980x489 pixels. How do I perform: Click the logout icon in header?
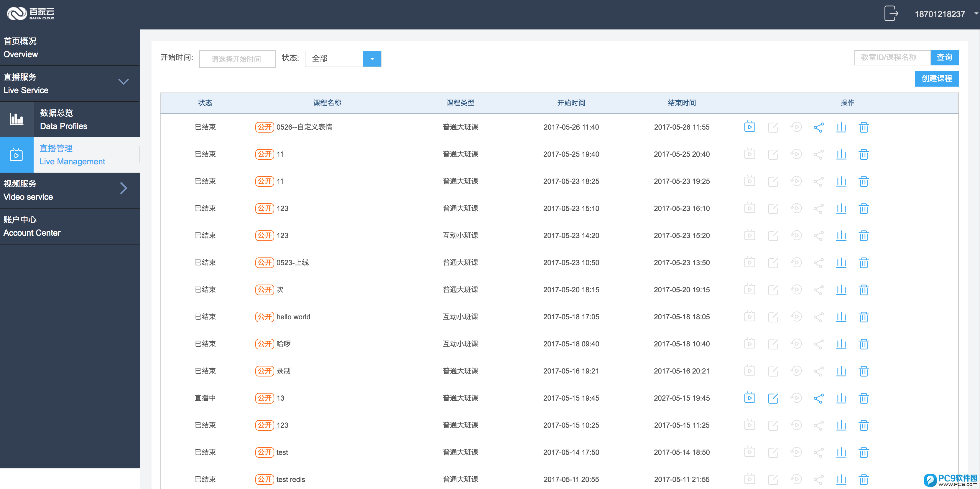(x=891, y=13)
